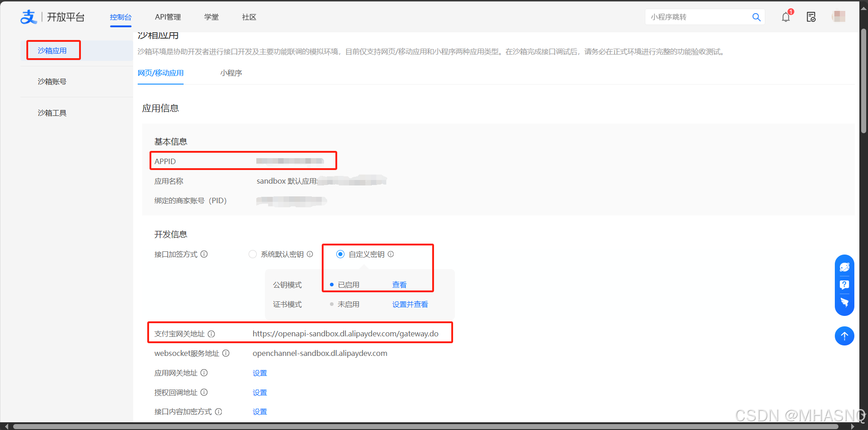Click the search magnifier icon
Screen dimensions: 868x430
pos(756,17)
